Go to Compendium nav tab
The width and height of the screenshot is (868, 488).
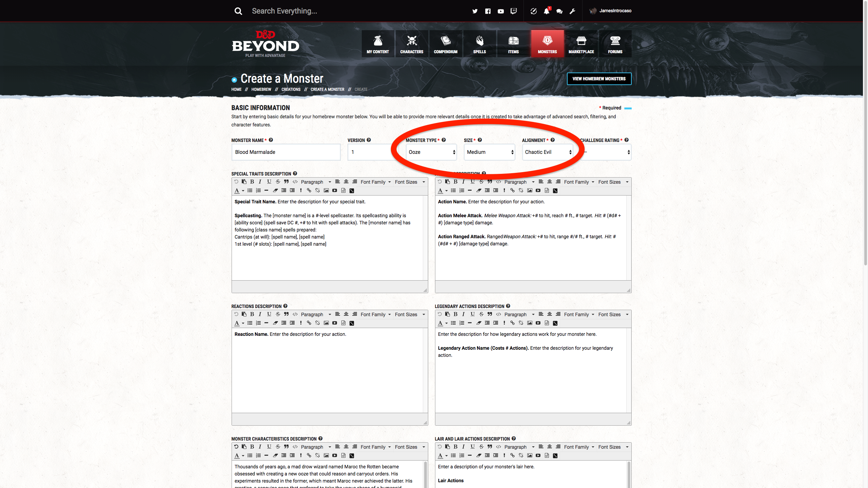[446, 44]
